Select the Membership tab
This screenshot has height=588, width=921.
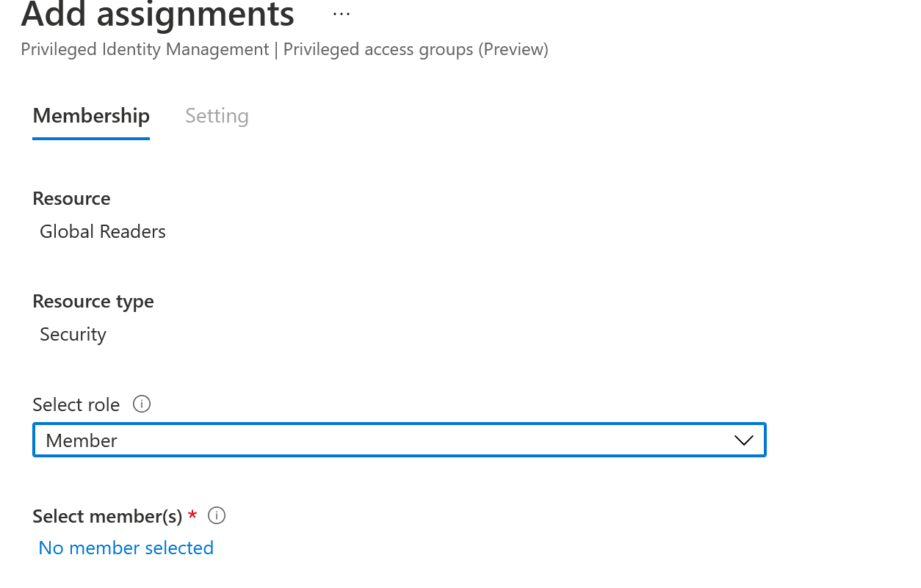91,116
